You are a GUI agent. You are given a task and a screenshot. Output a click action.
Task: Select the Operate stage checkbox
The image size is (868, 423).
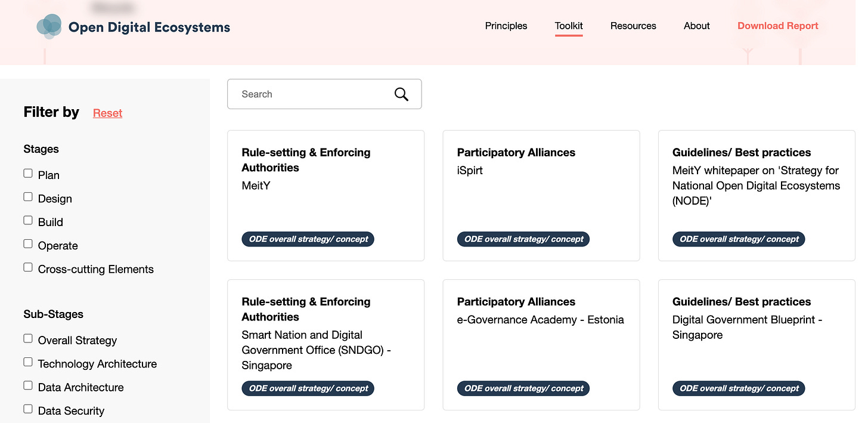click(28, 244)
